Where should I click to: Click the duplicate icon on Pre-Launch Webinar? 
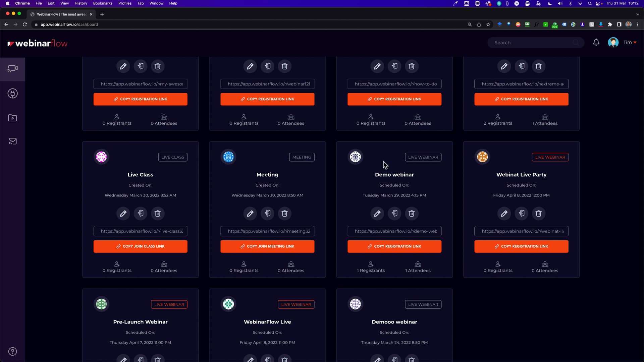tap(140, 359)
